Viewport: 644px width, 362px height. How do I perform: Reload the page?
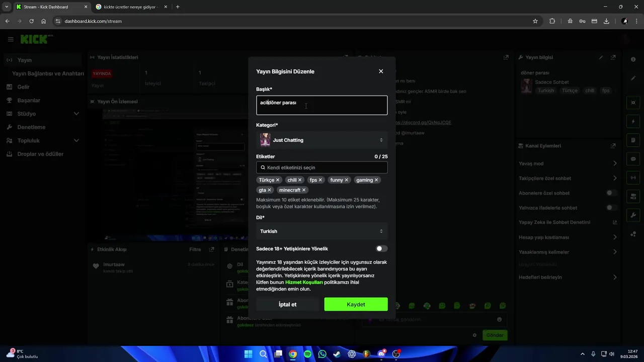click(x=31, y=21)
